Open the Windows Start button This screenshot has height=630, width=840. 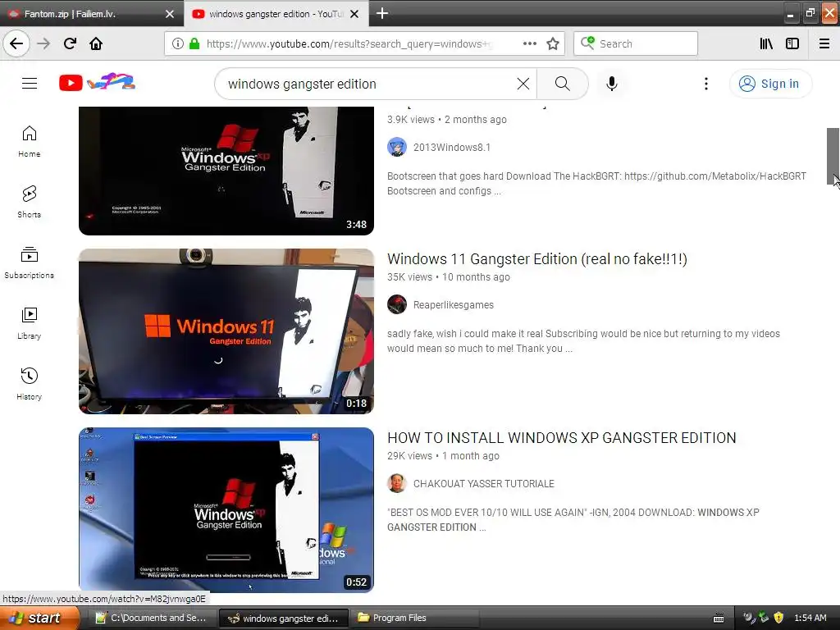(39, 618)
